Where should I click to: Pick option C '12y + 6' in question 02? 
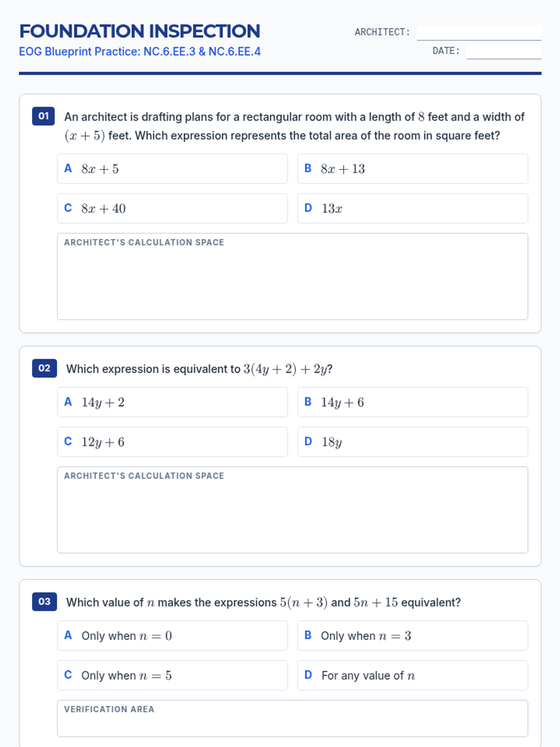(x=172, y=442)
